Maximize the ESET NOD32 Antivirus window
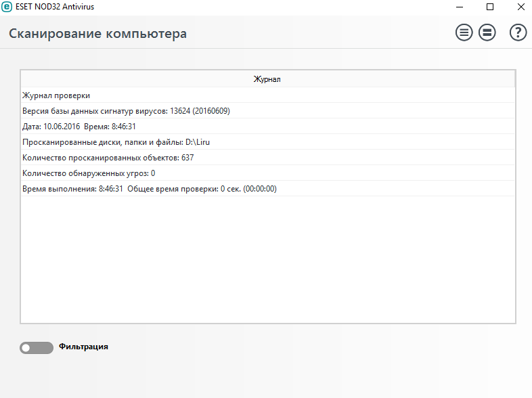 tap(490, 7)
